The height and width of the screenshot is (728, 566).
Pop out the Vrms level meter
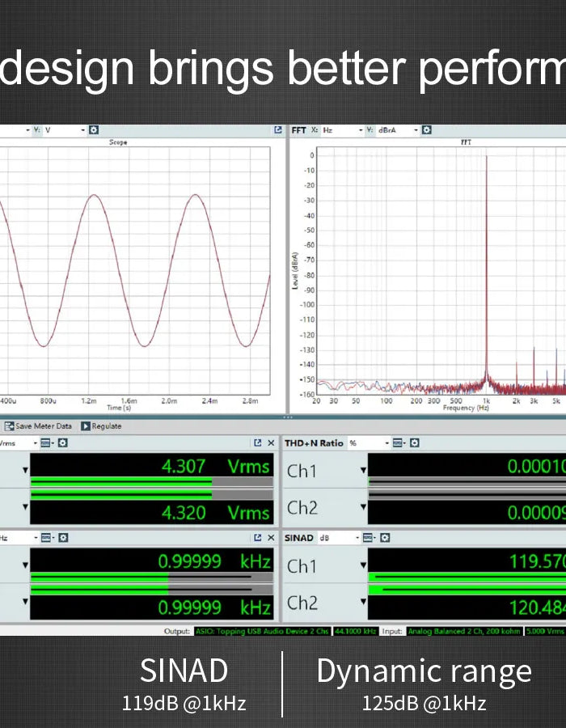point(258,443)
